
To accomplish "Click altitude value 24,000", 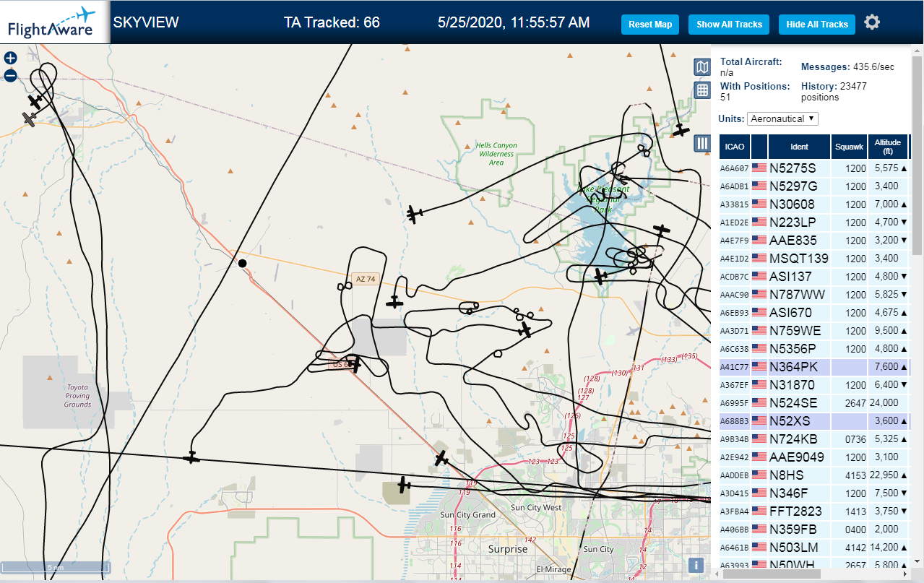I will [885, 403].
